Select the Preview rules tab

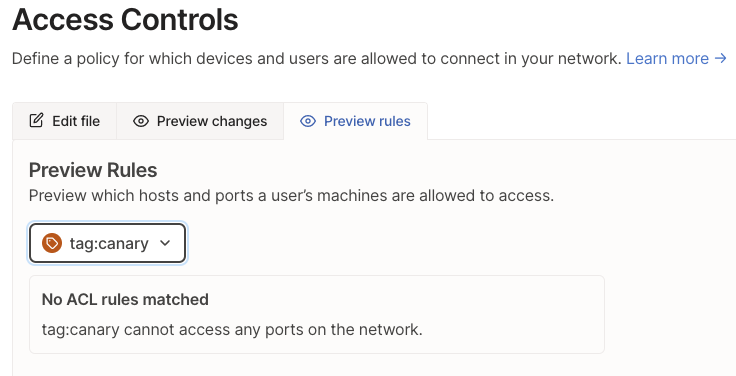tap(355, 121)
